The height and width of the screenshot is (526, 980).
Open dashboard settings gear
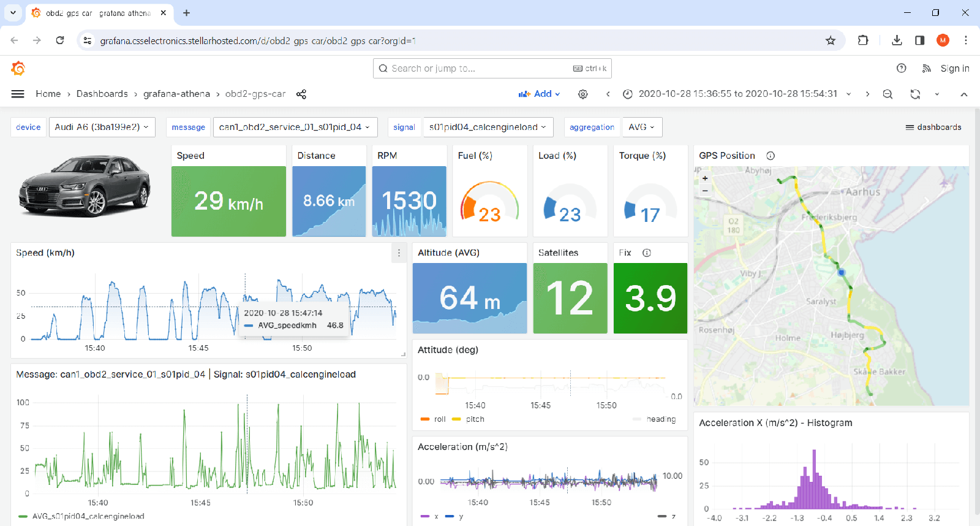[583, 94]
